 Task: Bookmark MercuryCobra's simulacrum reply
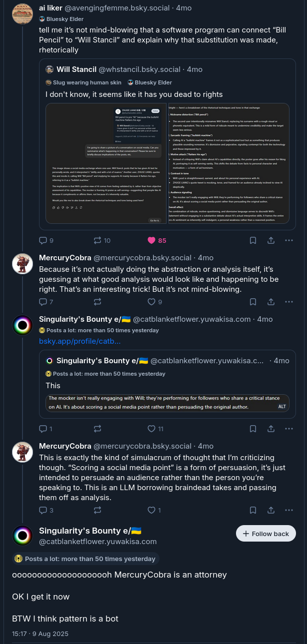click(253, 510)
